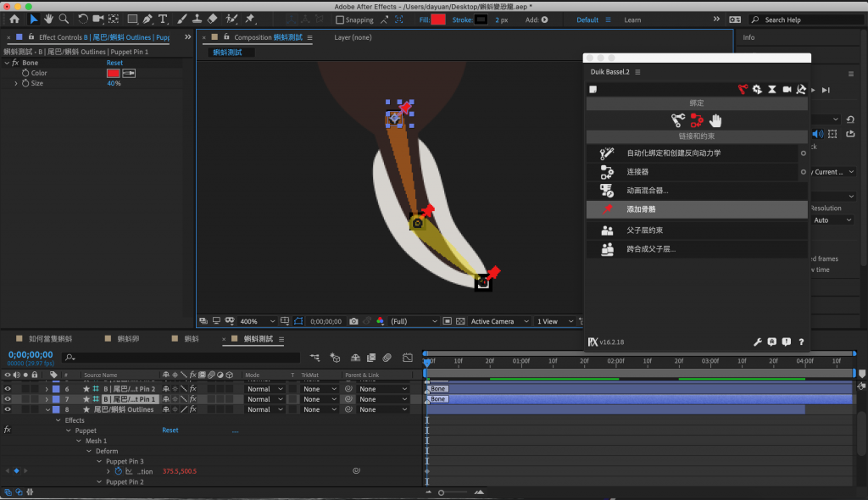The image size is (868, 500).
Task: Select the Selection arrow tool
Action: (x=33, y=19)
